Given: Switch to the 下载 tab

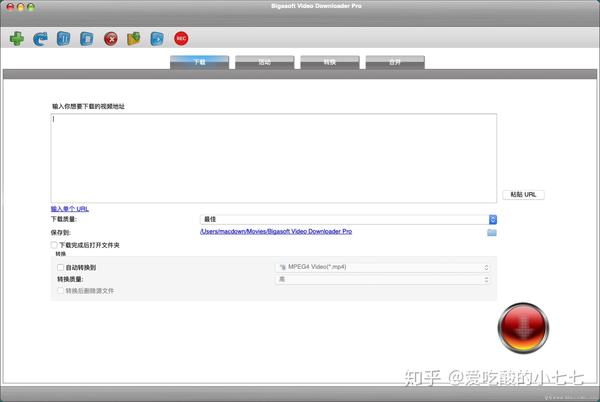Looking at the screenshot, I should click(x=199, y=62).
